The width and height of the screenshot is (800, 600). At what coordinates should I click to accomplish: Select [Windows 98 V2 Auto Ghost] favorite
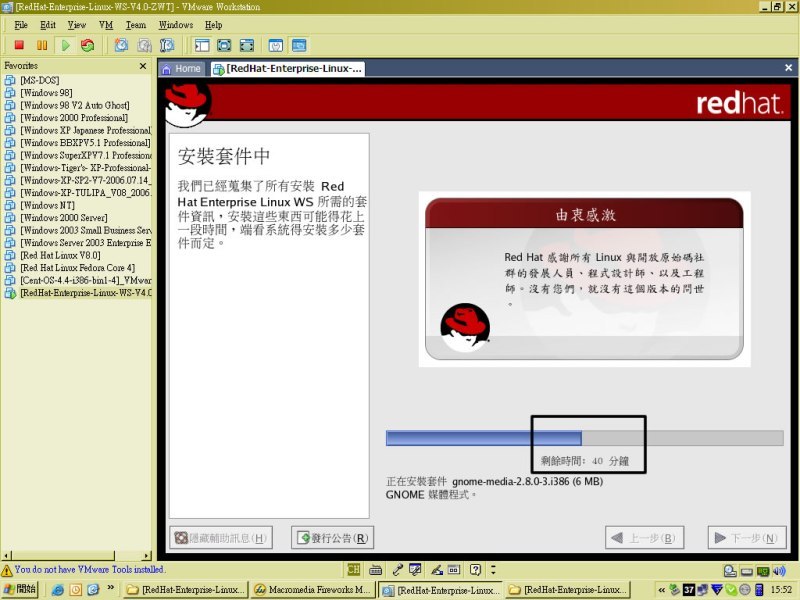tap(74, 105)
